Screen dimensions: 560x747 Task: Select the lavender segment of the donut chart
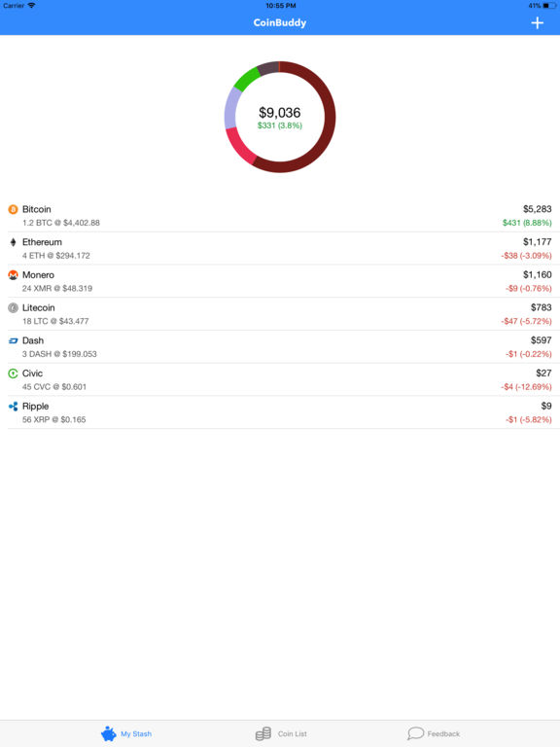(231, 109)
